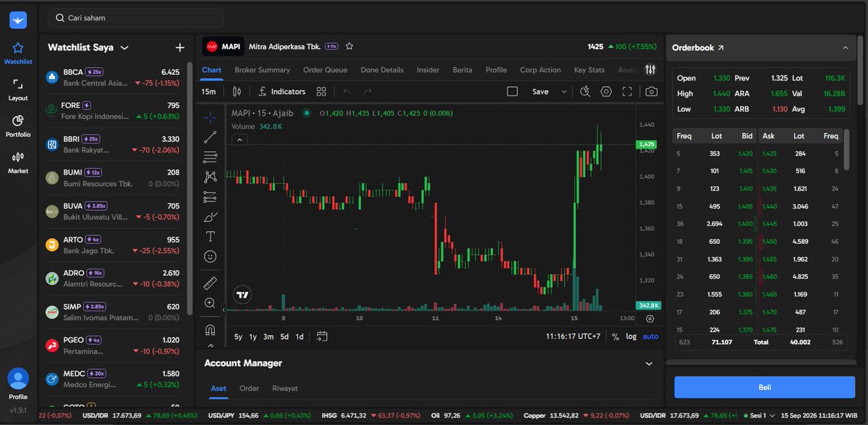The image size is (868, 425).
Task: Collapse the Orderbook panel chevron
Action: pyautogui.click(x=846, y=48)
